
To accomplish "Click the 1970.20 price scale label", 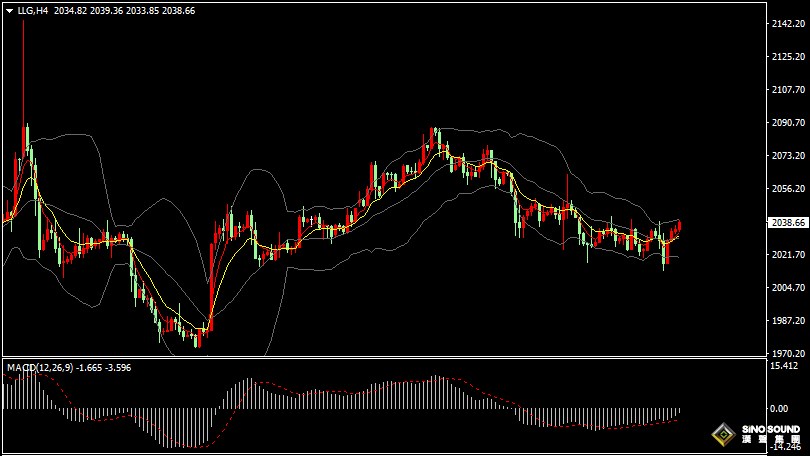I will [786, 353].
